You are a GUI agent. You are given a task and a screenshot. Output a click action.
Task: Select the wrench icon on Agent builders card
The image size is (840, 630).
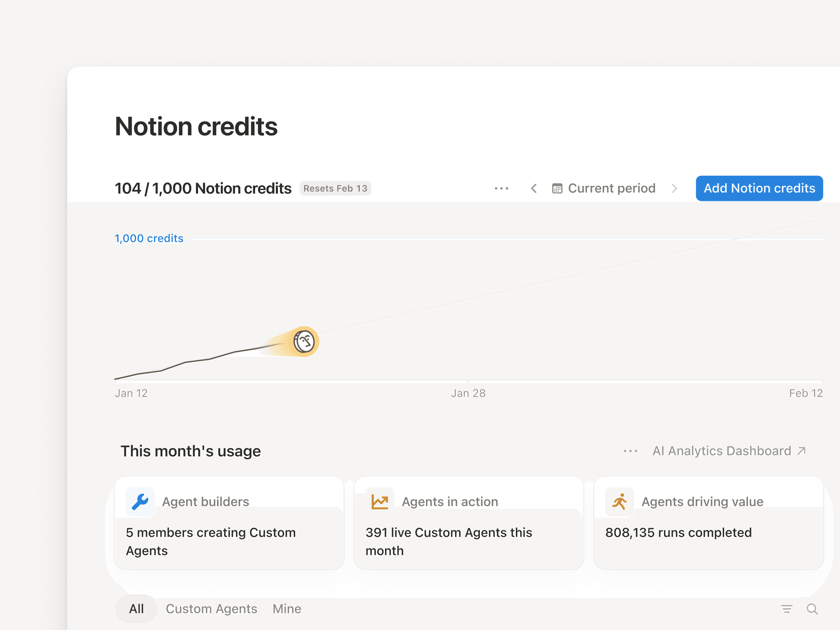[x=140, y=501]
